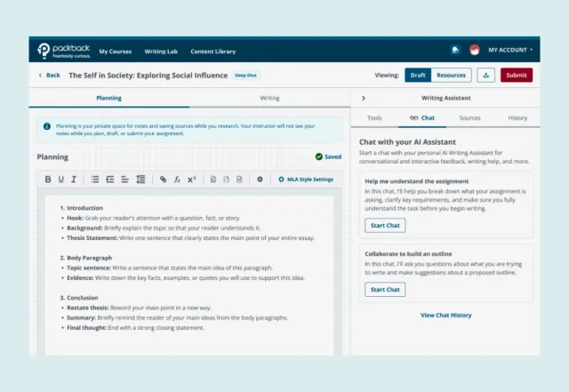Insert a formula with the fx icon
Viewport: 569px width, 392px height.
pyautogui.click(x=177, y=180)
